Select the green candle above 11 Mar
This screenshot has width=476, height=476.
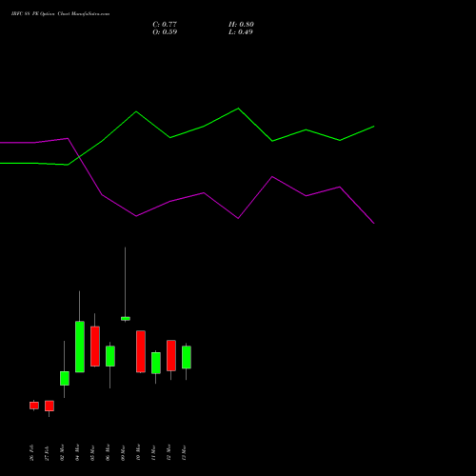coord(156,363)
